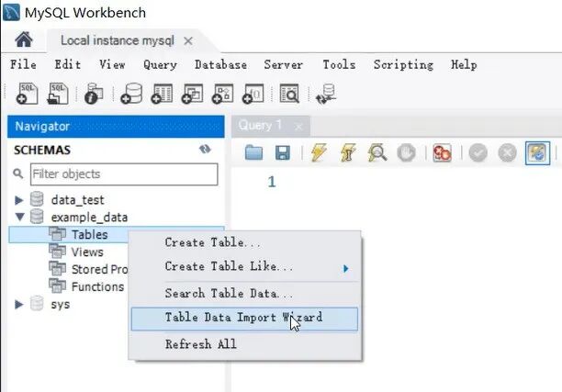Create a new schema icon

click(x=131, y=94)
